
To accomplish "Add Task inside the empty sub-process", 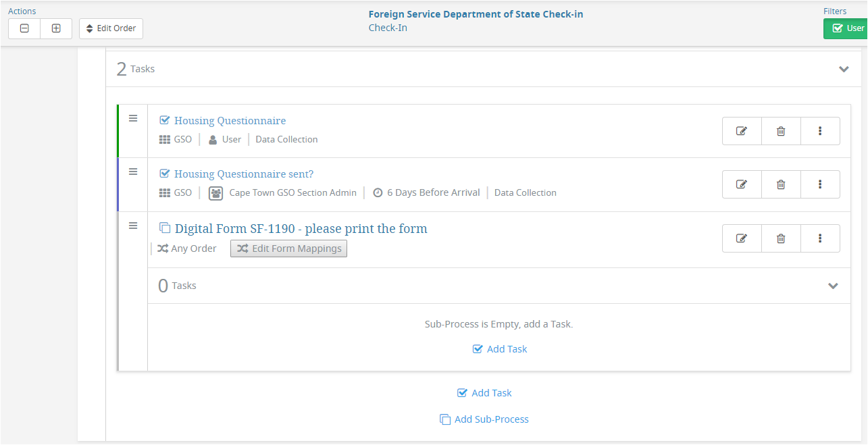I will [500, 349].
